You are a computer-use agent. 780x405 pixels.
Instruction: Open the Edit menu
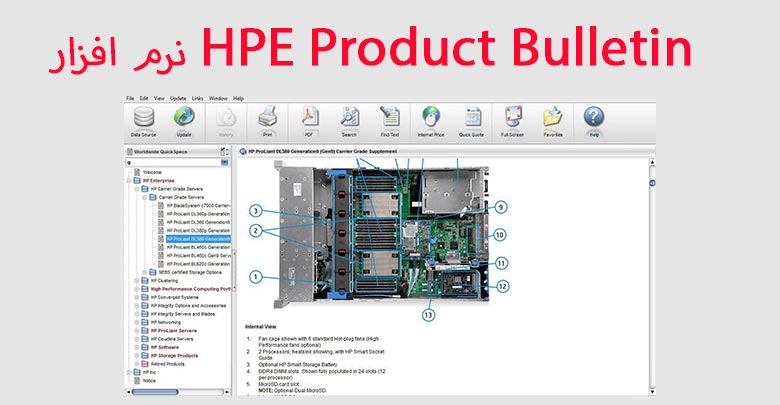144,99
